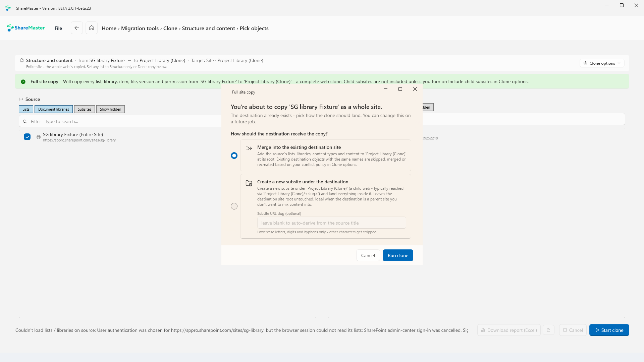Click Run clone button
Viewport: 644px width, 362px height.
[398, 255]
